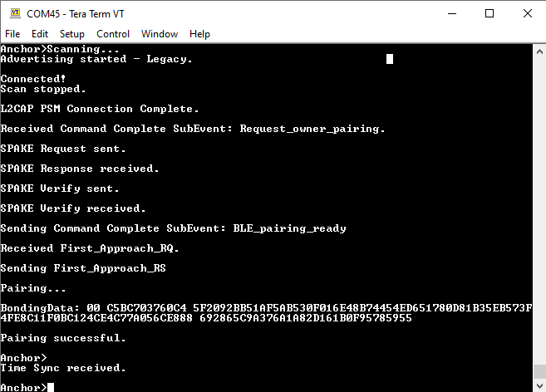Open the Control menu
The image size is (546, 392).
pos(113,34)
